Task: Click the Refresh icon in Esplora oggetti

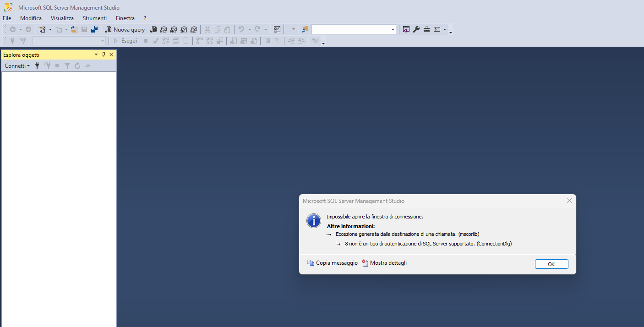Action: coord(77,66)
